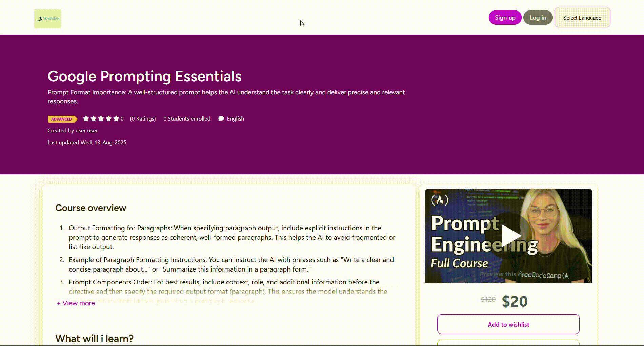Add the course to wishlist

(508, 324)
